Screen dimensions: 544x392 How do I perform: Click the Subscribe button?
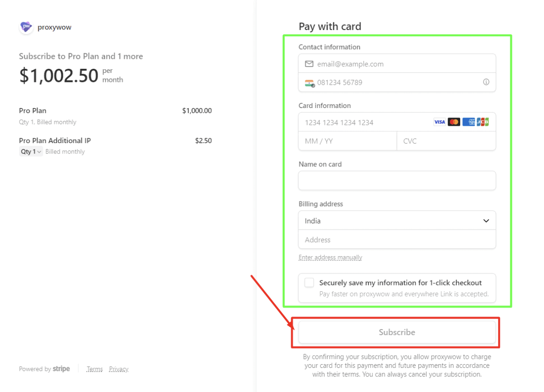(x=397, y=332)
